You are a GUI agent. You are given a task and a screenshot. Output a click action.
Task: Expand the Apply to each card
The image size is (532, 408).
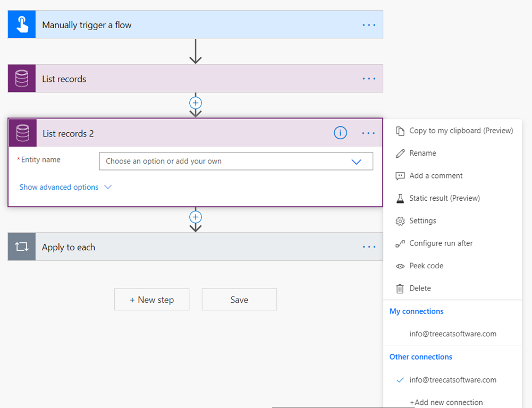196,246
